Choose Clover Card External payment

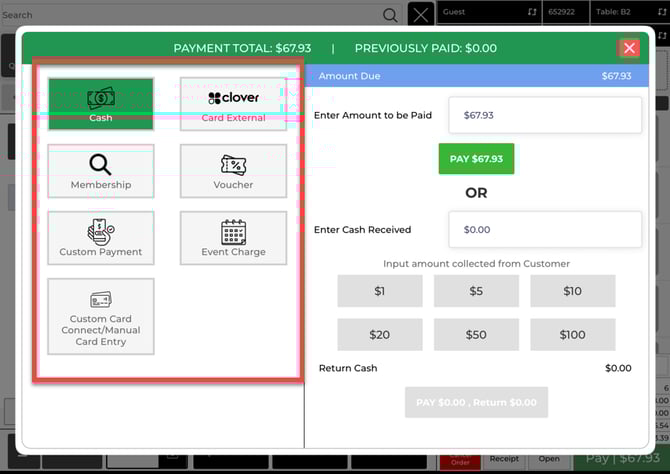coord(233,104)
